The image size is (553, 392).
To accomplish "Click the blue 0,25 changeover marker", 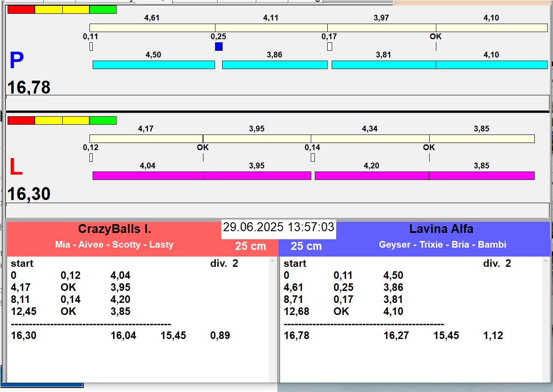I will [219, 47].
